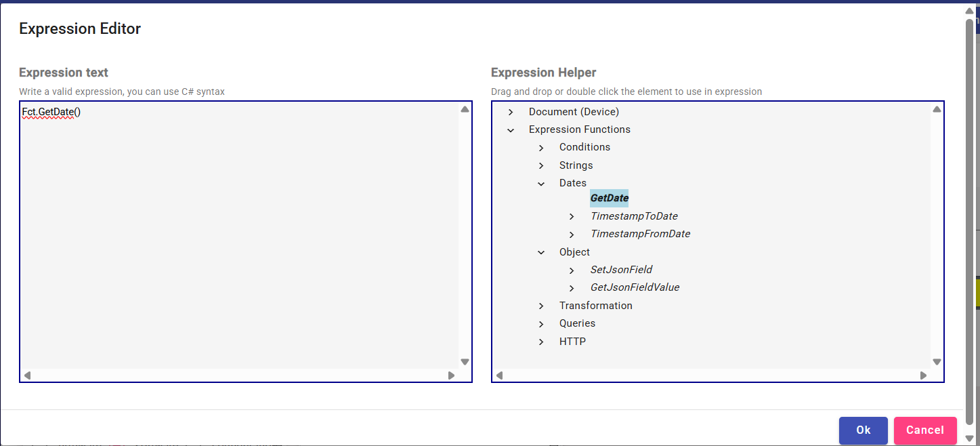Expand the Strings category chevron
Image resolution: width=980 pixels, height=446 pixels.
(x=541, y=165)
